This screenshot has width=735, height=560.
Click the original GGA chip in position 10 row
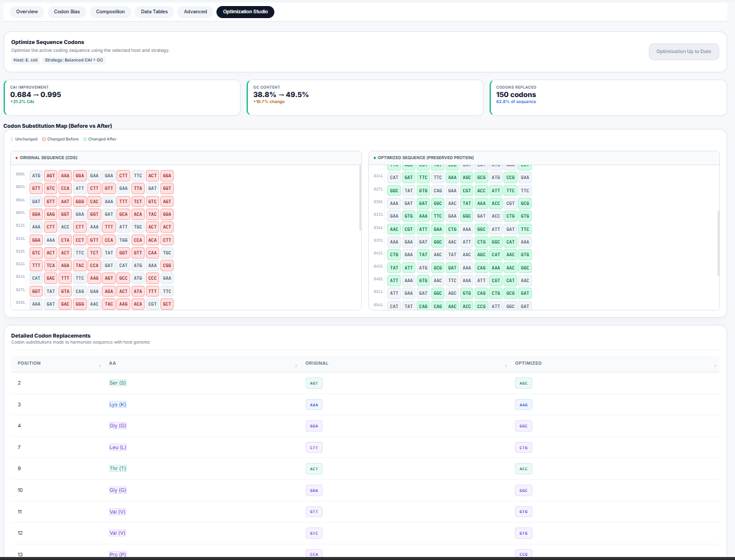314,490
